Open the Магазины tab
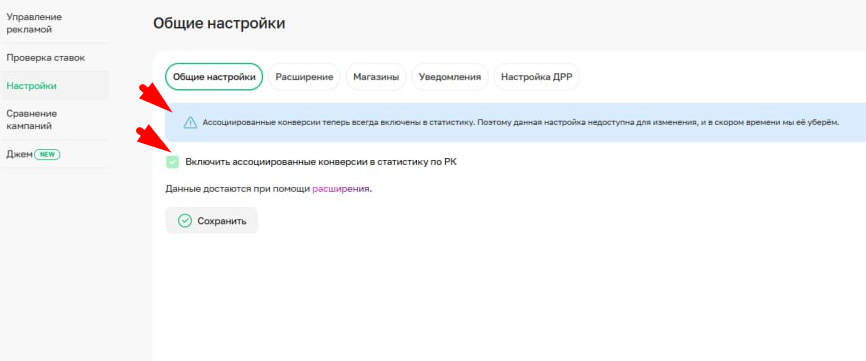Screen dimensions: 866x361 pyautogui.click(x=376, y=77)
